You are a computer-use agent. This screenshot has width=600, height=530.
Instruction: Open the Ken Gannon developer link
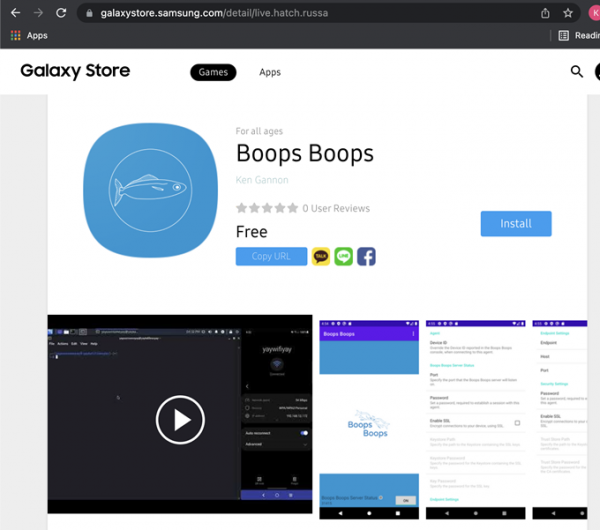coord(262,180)
